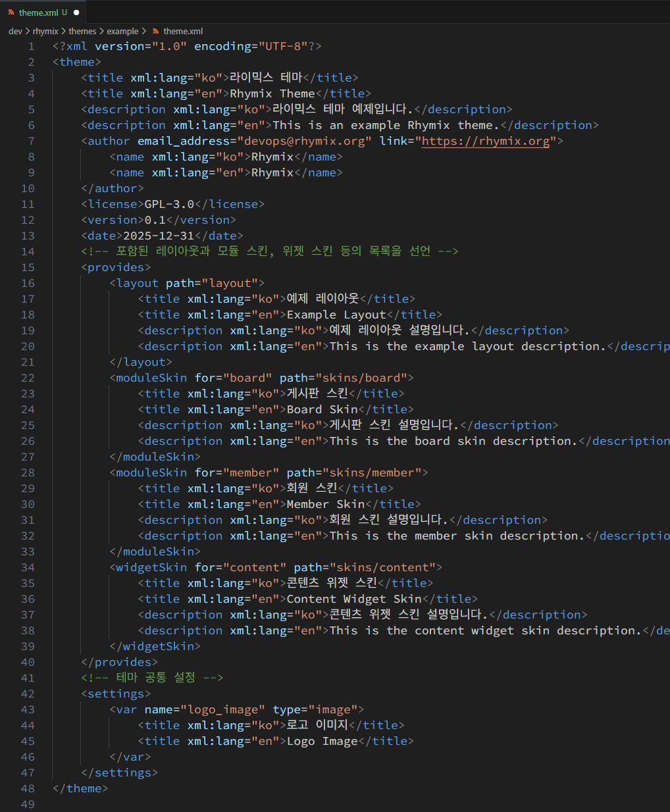Expand the 'themes' breadcrumb segment
The width and height of the screenshot is (670, 812).
82,31
